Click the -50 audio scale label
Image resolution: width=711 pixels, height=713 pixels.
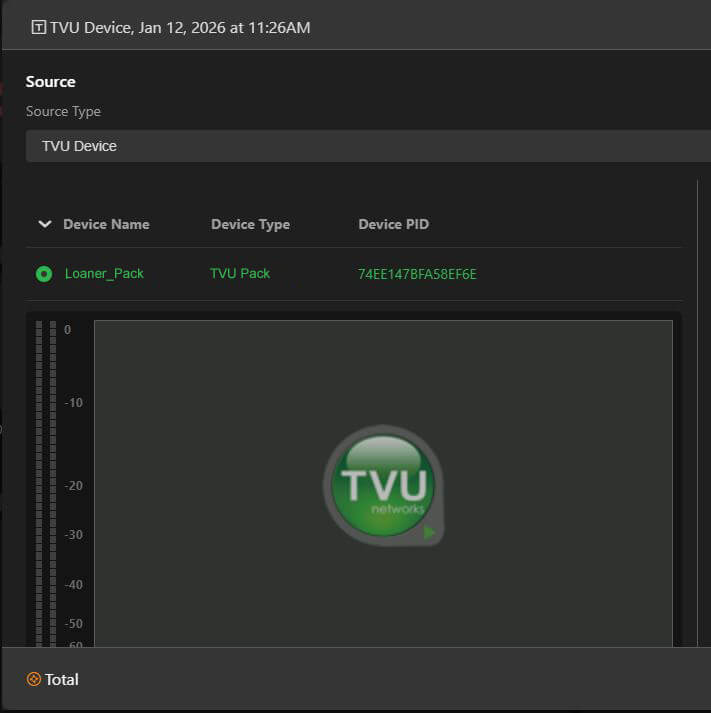coord(74,623)
